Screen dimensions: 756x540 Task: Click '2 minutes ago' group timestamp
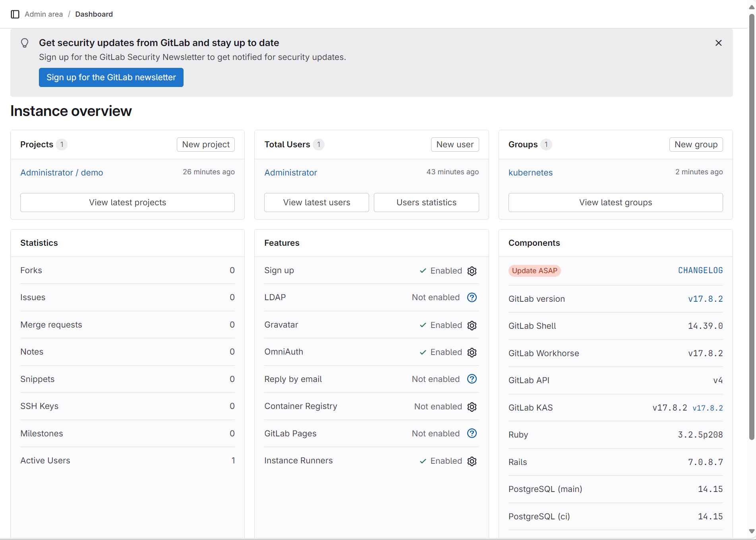click(699, 172)
